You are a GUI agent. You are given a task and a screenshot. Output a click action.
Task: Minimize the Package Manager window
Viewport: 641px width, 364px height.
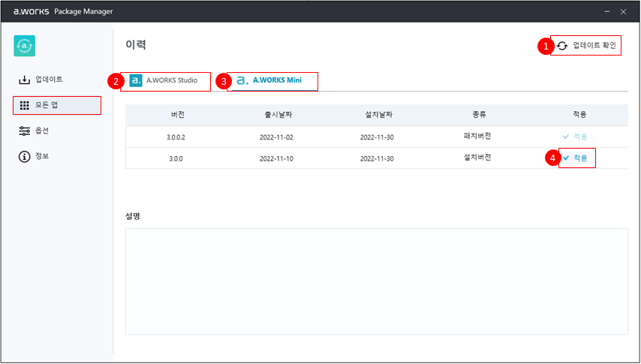point(607,11)
